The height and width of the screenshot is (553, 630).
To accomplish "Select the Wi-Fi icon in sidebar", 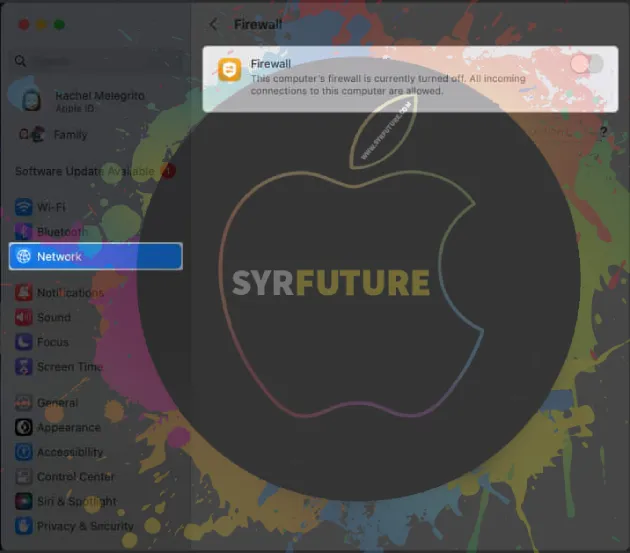I will pos(24,207).
